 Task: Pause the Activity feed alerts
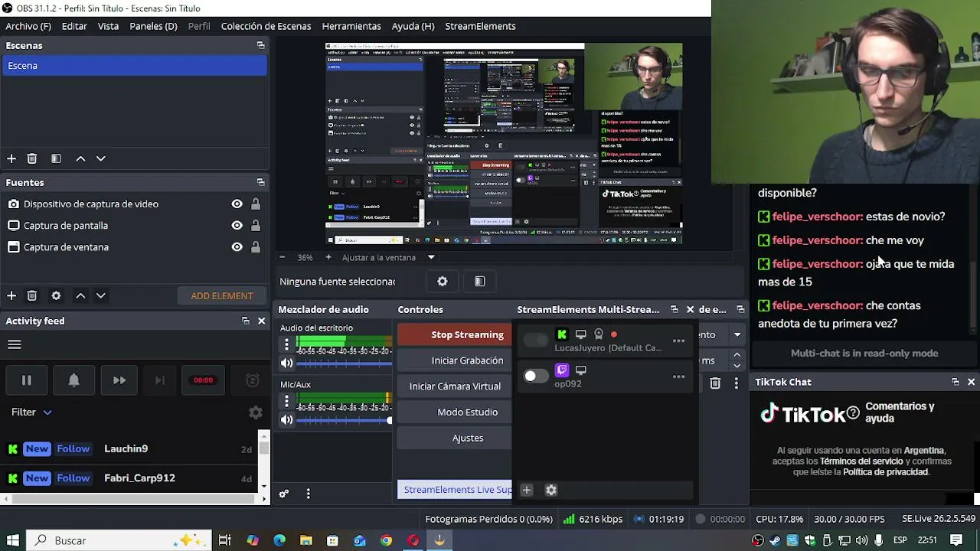coord(26,380)
